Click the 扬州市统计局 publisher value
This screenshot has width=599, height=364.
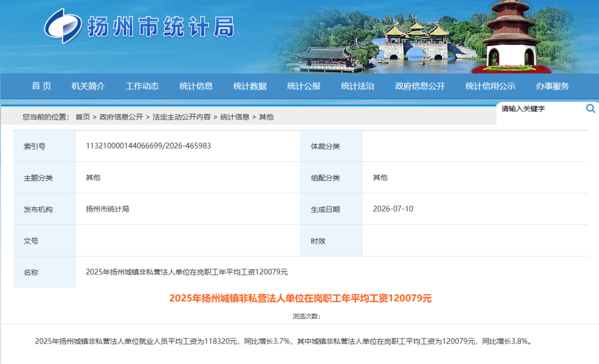click(108, 209)
